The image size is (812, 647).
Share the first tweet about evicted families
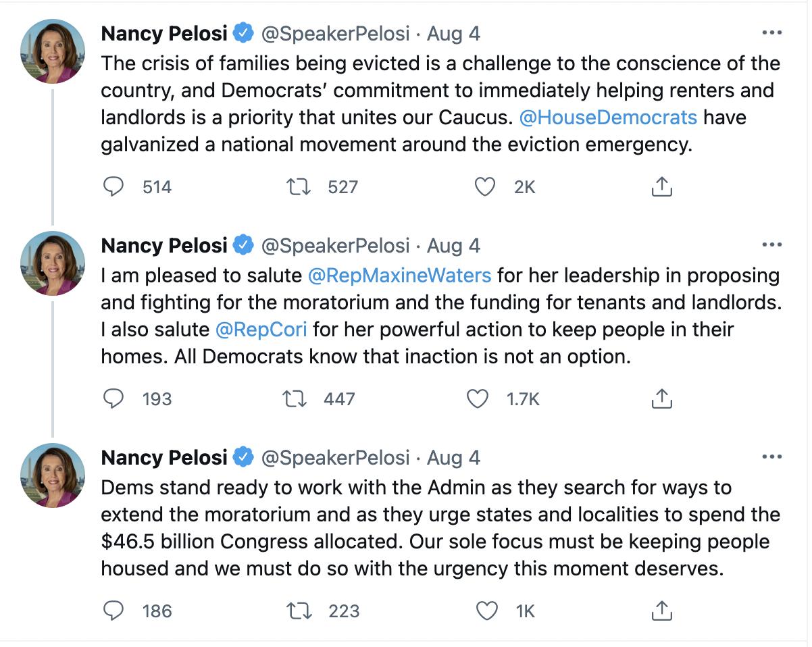tap(661, 186)
